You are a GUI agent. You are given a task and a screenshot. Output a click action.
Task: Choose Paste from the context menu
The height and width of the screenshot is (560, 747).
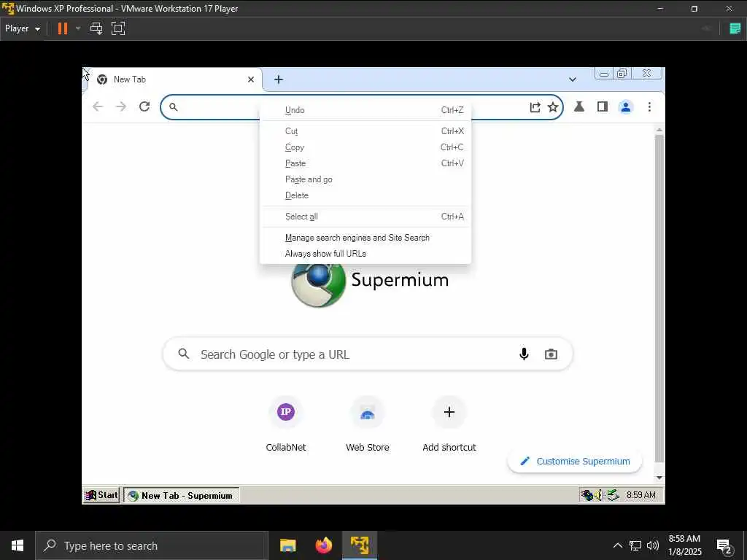[365, 163]
